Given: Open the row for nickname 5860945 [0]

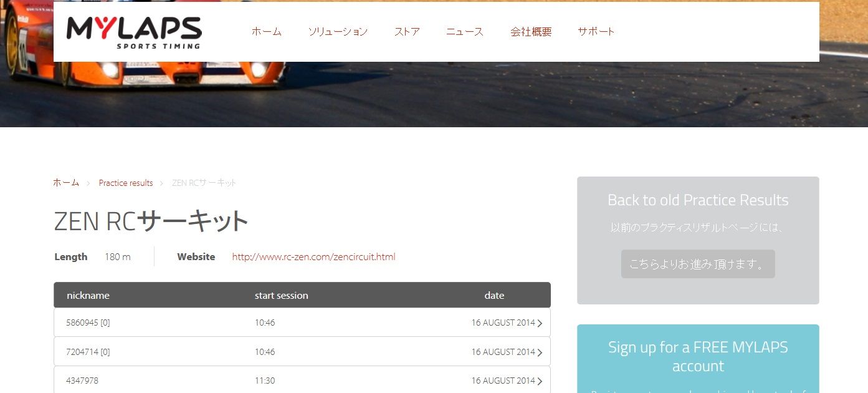Looking at the screenshot, I should [302, 323].
